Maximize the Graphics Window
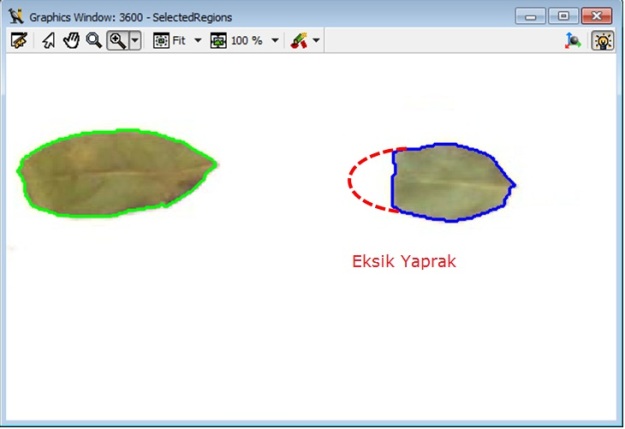 [563, 16]
